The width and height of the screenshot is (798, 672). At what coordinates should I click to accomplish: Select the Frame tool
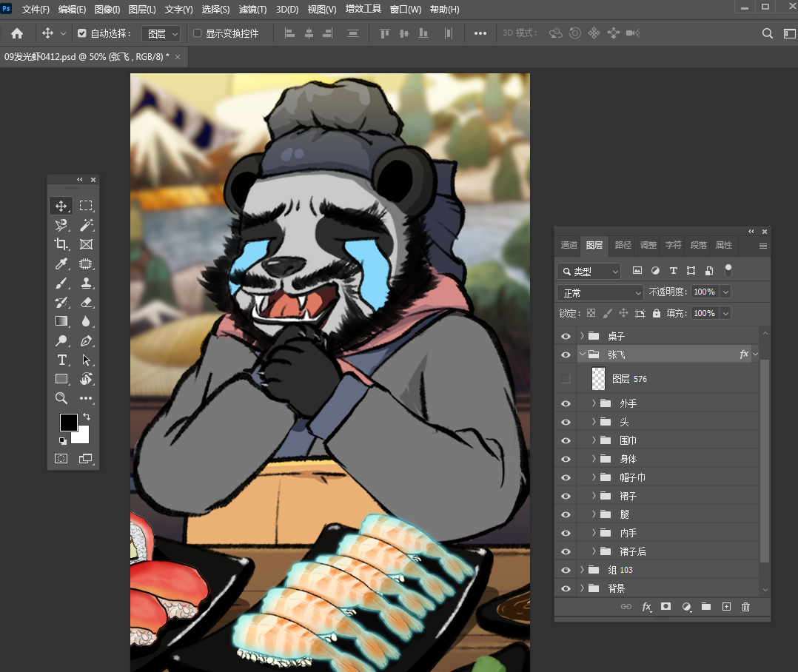point(86,244)
